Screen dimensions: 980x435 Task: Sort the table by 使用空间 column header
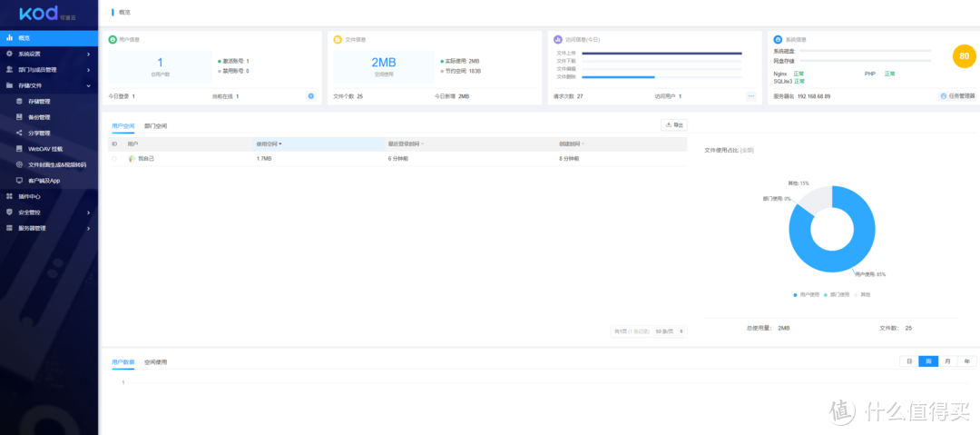point(269,143)
